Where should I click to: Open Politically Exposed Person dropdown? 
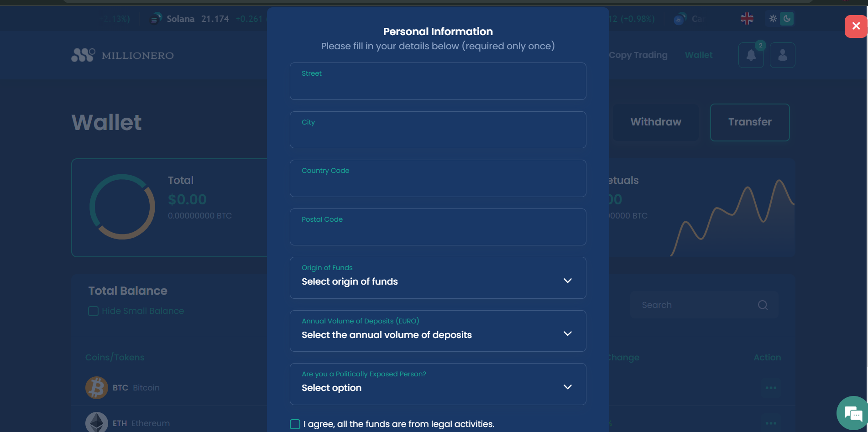click(438, 384)
